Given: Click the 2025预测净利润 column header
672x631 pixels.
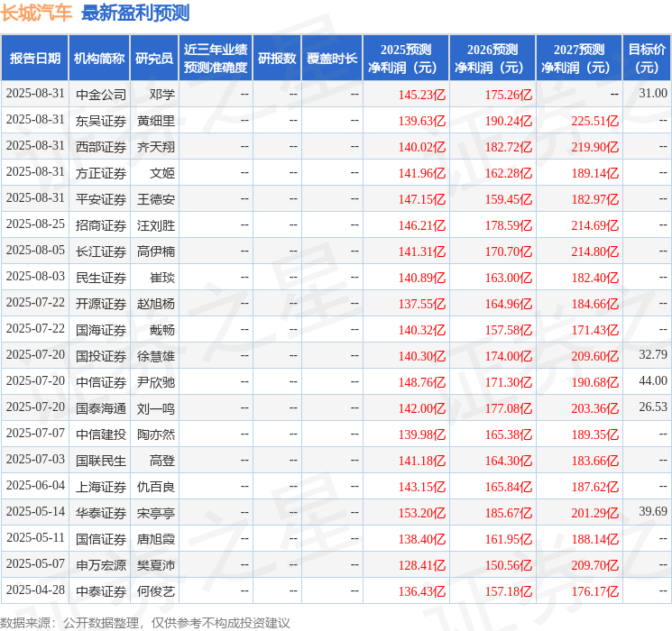Looking at the screenshot, I should 406,58.
